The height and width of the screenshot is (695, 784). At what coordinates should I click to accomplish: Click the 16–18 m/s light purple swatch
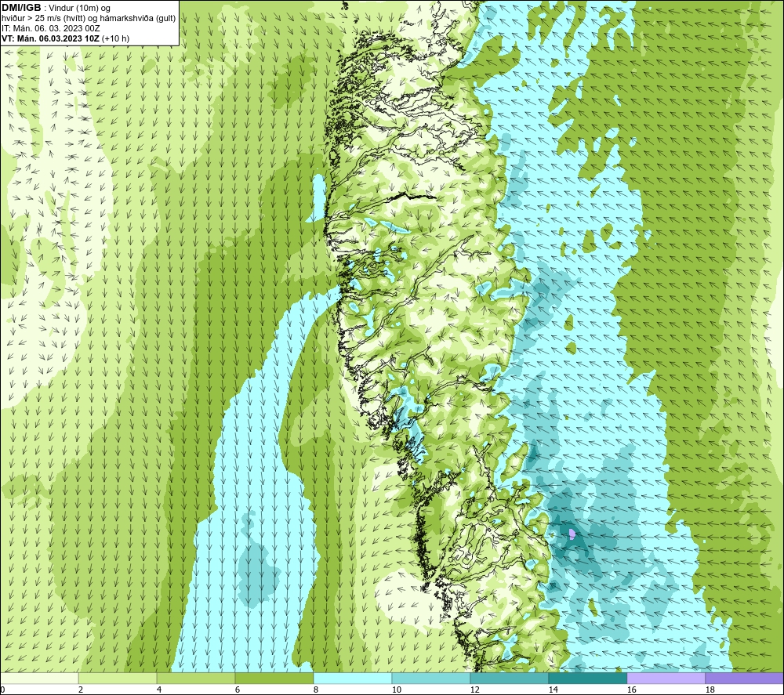(x=666, y=678)
